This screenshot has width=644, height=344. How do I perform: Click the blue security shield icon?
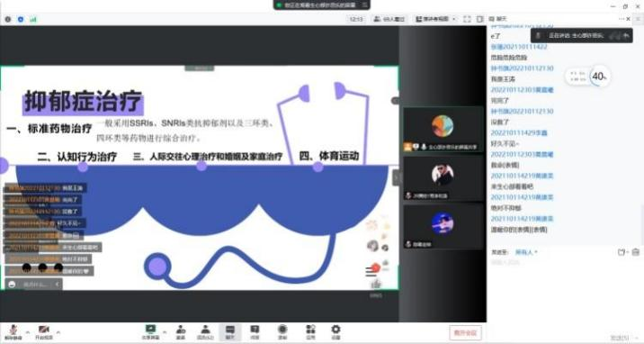(x=21, y=19)
